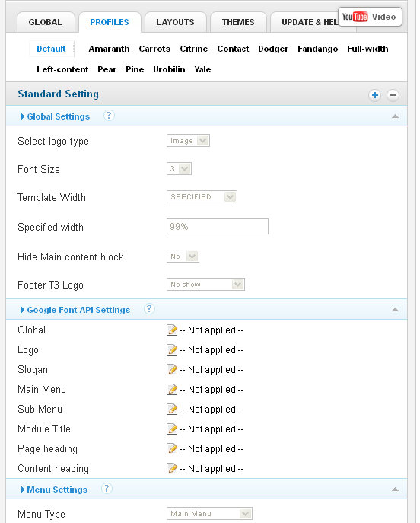Collapse the Google Font API Settings section
Image resolution: width=420 pixels, height=523 pixels.
(395, 310)
